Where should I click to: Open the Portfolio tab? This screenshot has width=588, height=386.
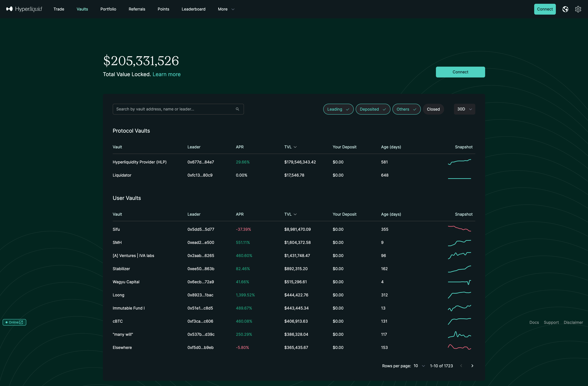click(x=108, y=9)
